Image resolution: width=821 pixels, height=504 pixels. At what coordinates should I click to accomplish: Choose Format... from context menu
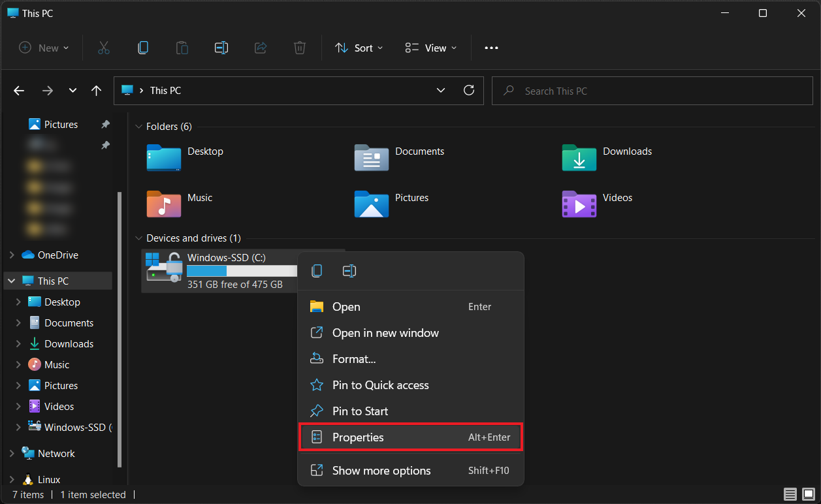coord(411,359)
